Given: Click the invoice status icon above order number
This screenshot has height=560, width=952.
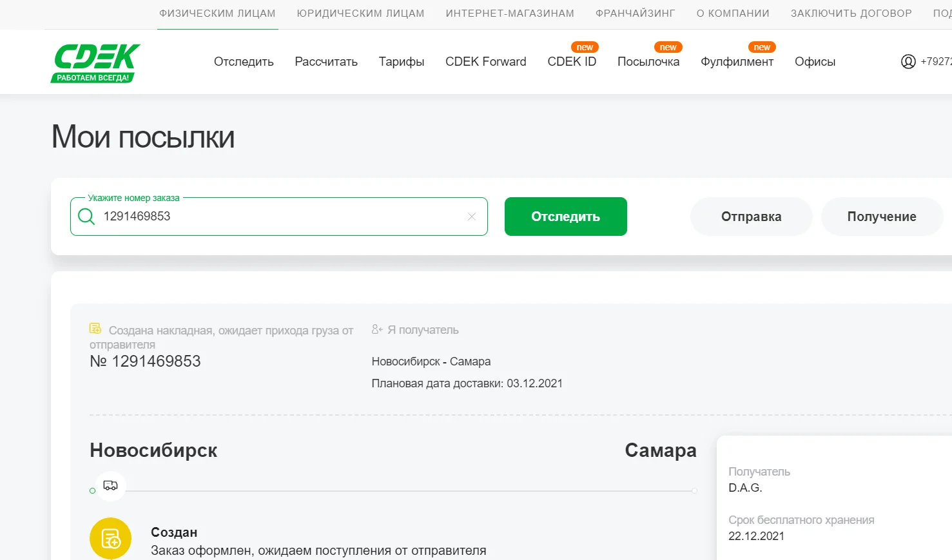Looking at the screenshot, I should coord(95,329).
